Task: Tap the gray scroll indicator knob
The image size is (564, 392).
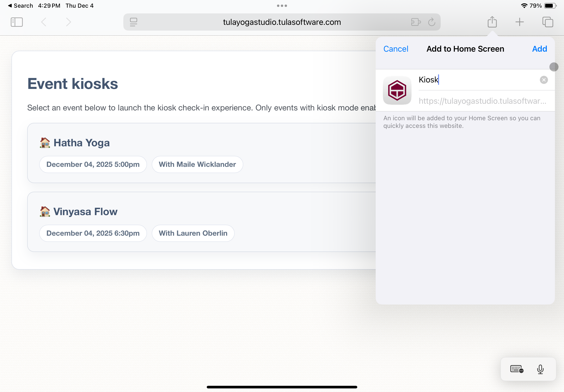Action: coord(554,67)
